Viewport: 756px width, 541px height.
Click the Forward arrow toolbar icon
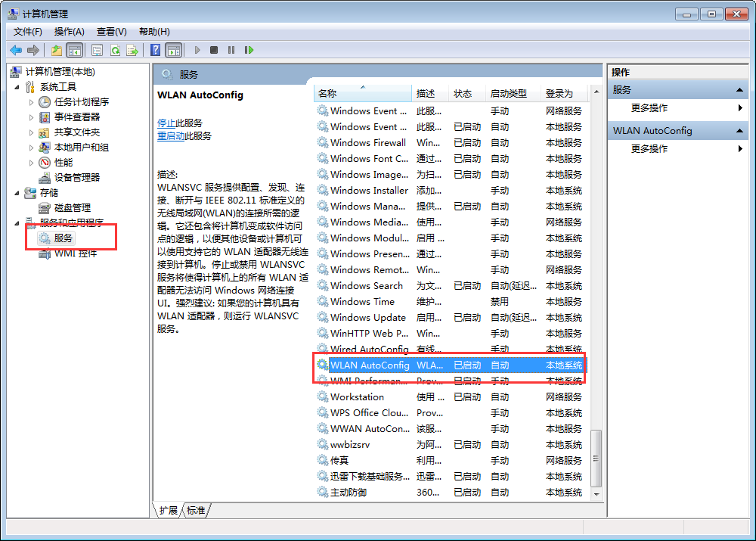[x=33, y=50]
